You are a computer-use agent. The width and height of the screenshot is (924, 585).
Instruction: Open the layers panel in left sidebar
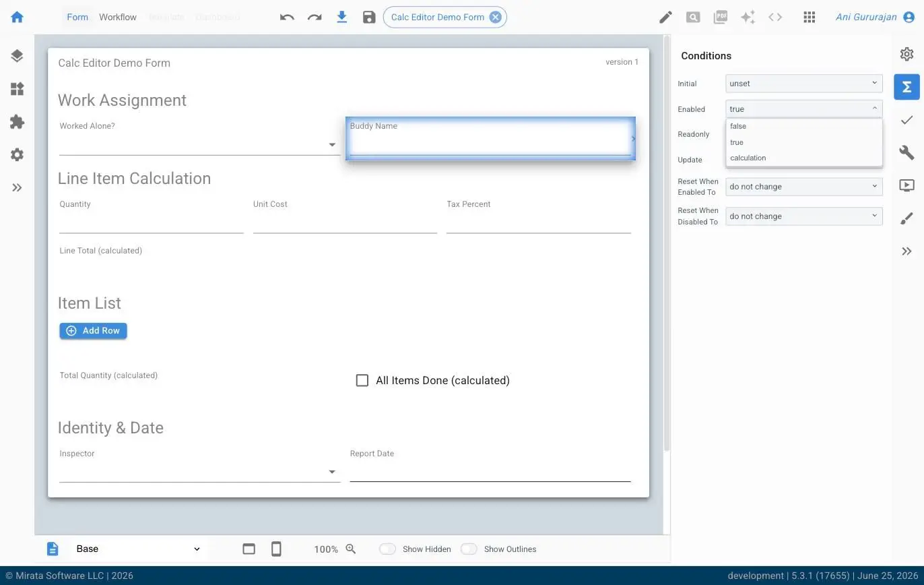pos(18,56)
